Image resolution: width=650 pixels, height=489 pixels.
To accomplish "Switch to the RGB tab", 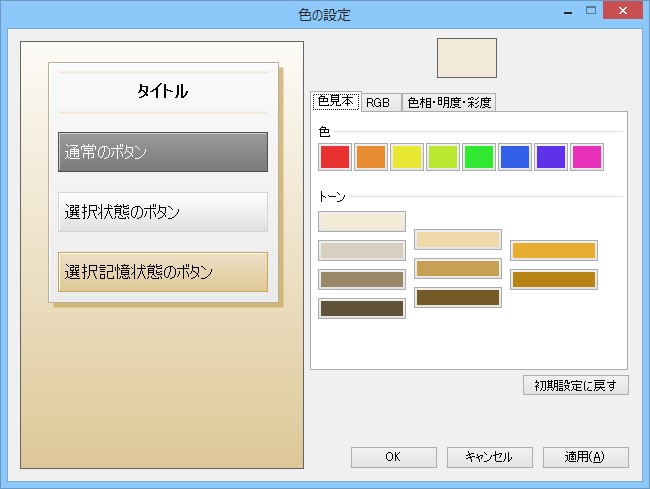I will click(378, 103).
